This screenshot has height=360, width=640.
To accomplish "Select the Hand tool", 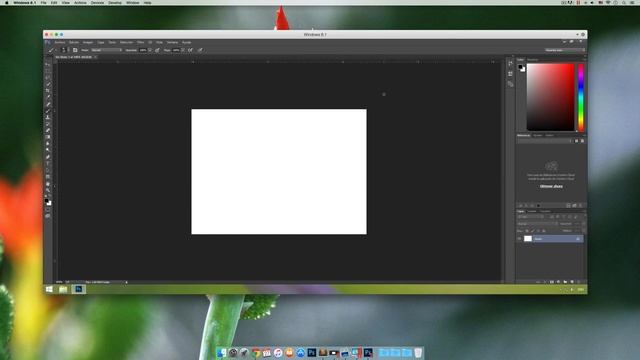I will click(x=48, y=184).
